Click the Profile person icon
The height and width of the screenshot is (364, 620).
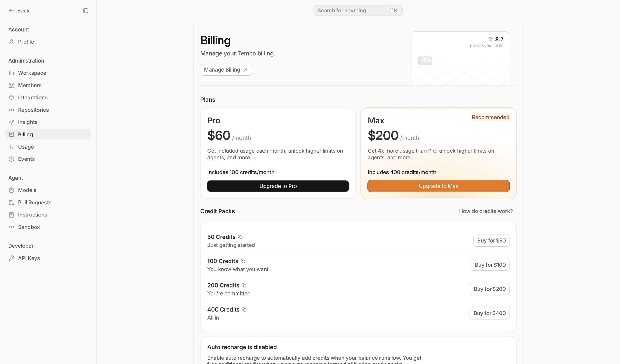pyautogui.click(x=11, y=42)
